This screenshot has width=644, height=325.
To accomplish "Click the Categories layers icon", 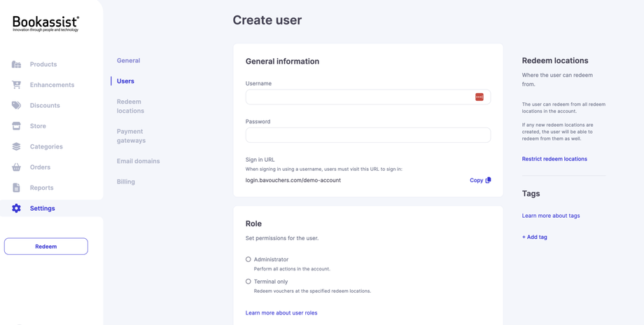I will pyautogui.click(x=16, y=146).
